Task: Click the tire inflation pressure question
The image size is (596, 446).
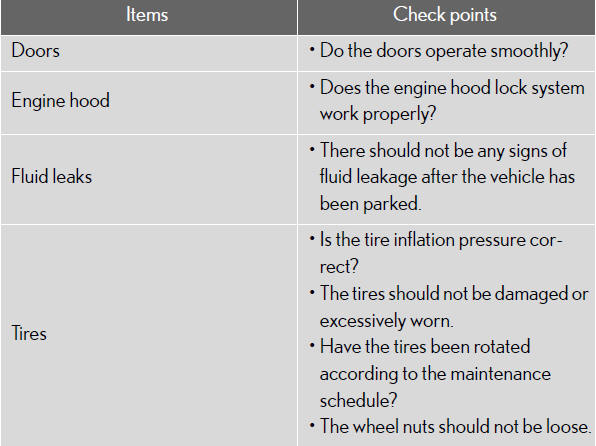Action: pos(441,253)
